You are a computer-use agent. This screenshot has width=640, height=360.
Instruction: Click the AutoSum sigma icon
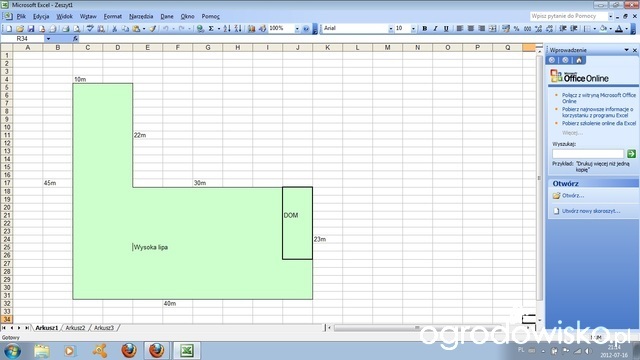pos(211,29)
